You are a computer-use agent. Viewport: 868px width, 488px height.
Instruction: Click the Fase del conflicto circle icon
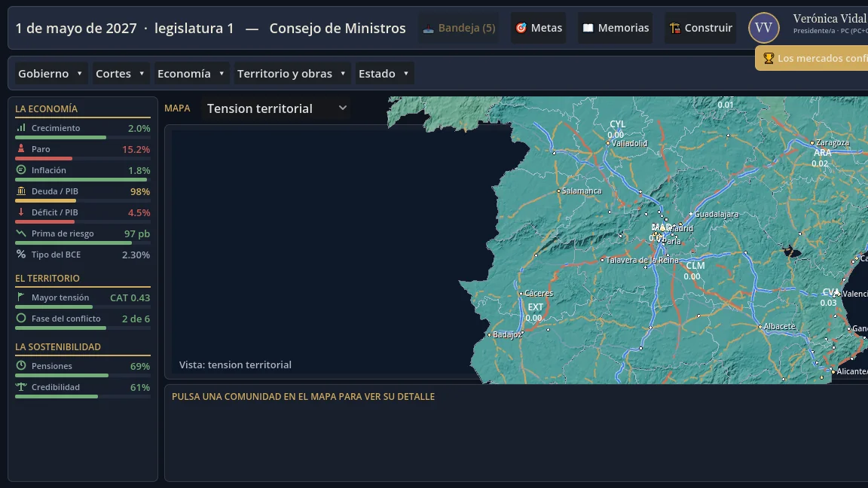tap(21, 318)
